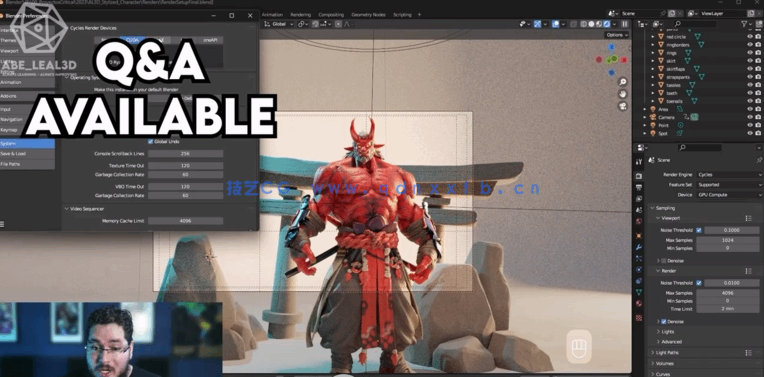
Task: Open the Scripting workspace tab
Action: pos(402,15)
